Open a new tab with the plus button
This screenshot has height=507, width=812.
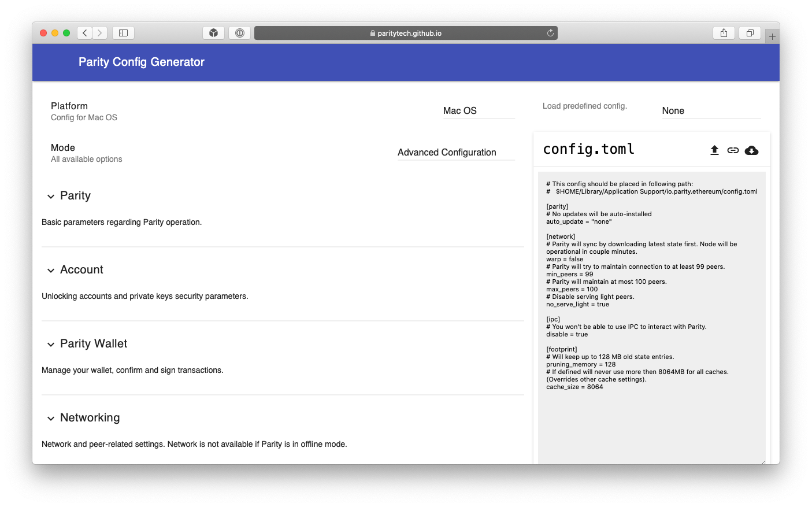[x=772, y=36]
